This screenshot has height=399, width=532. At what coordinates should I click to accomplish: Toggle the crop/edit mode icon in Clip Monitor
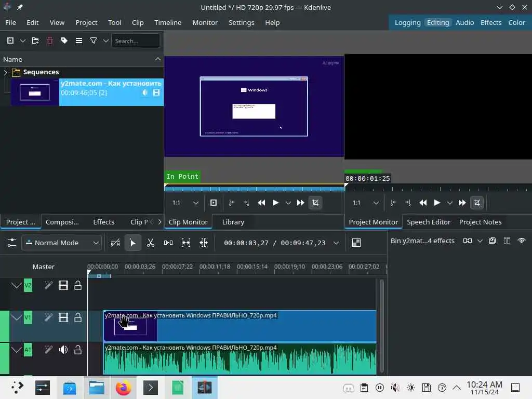(315, 203)
